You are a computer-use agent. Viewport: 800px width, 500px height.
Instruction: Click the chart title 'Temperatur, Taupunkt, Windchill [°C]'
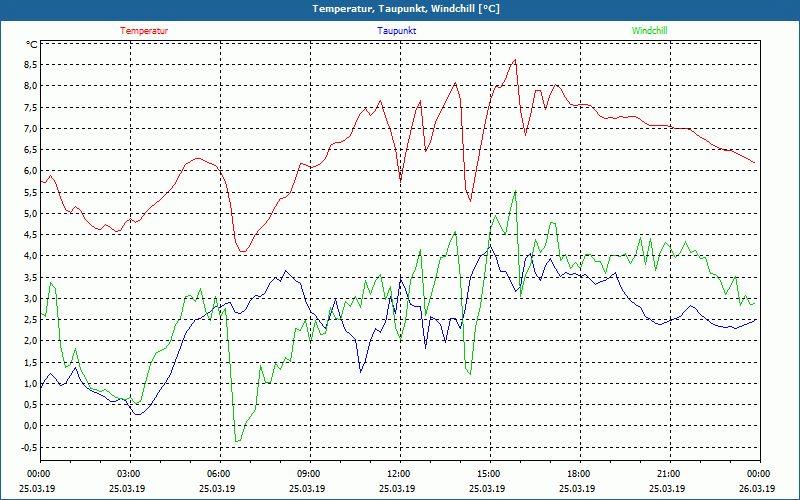[406, 9]
